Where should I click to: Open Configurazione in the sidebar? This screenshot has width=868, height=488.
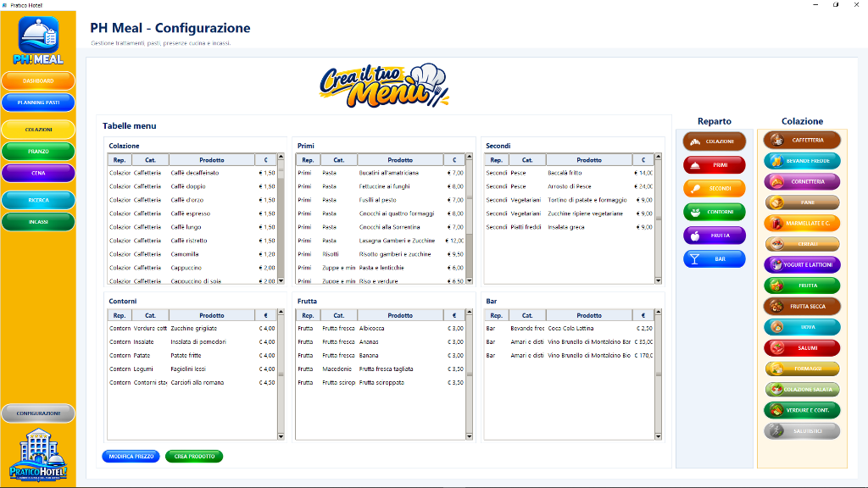click(x=38, y=413)
